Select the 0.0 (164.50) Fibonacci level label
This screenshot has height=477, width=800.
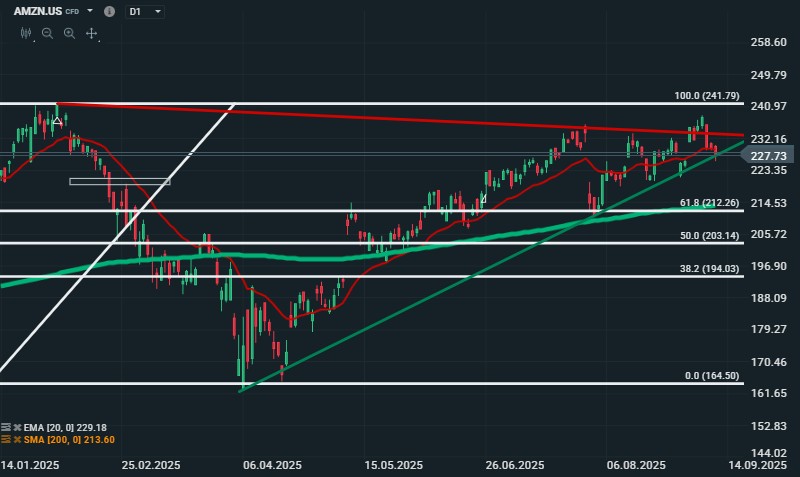tap(710, 375)
